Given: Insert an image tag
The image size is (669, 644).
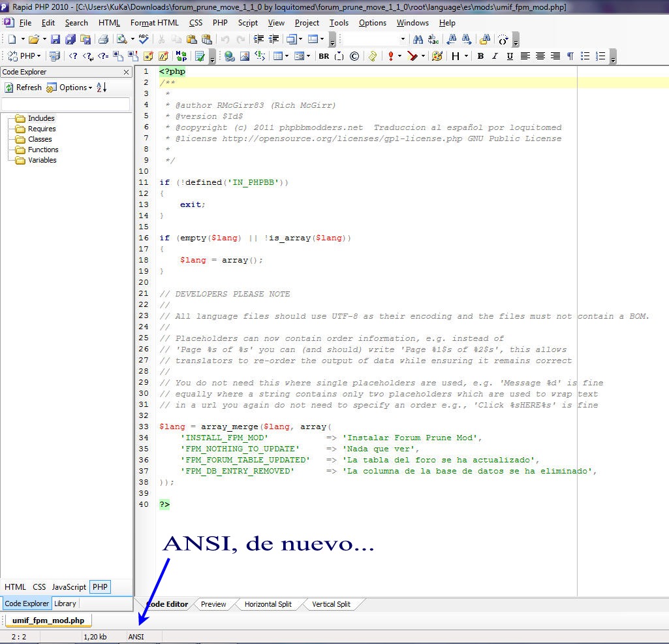Looking at the screenshot, I should 245,56.
